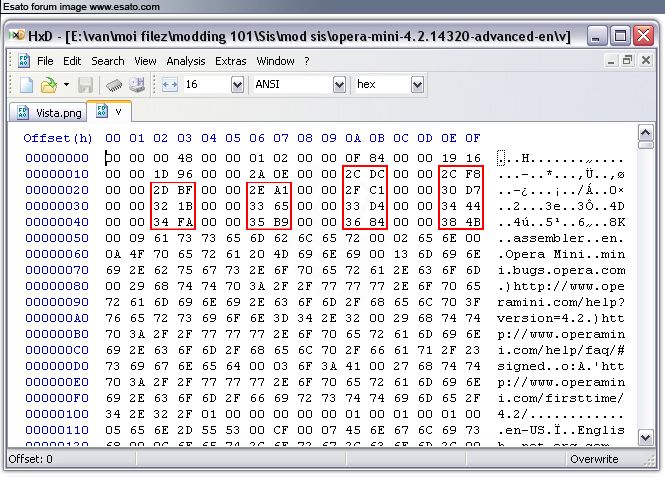Click offset row 000000A0
The height and width of the screenshot is (477, 665).
(x=57, y=318)
